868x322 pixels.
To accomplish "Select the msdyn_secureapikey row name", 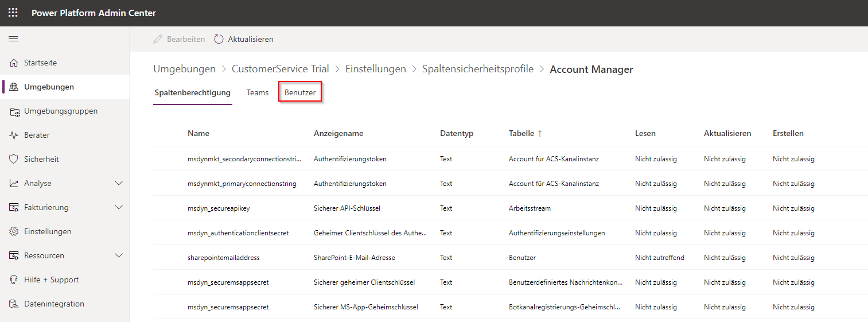I will (219, 208).
